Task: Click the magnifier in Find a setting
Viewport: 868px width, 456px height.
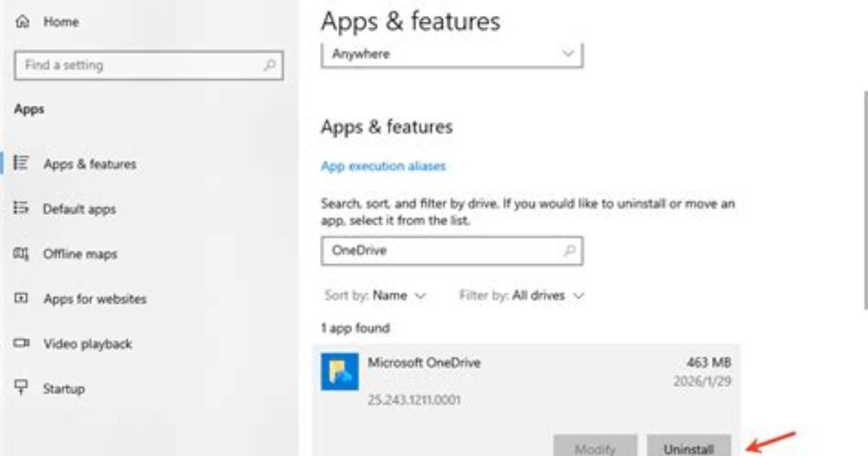Action: (269, 65)
